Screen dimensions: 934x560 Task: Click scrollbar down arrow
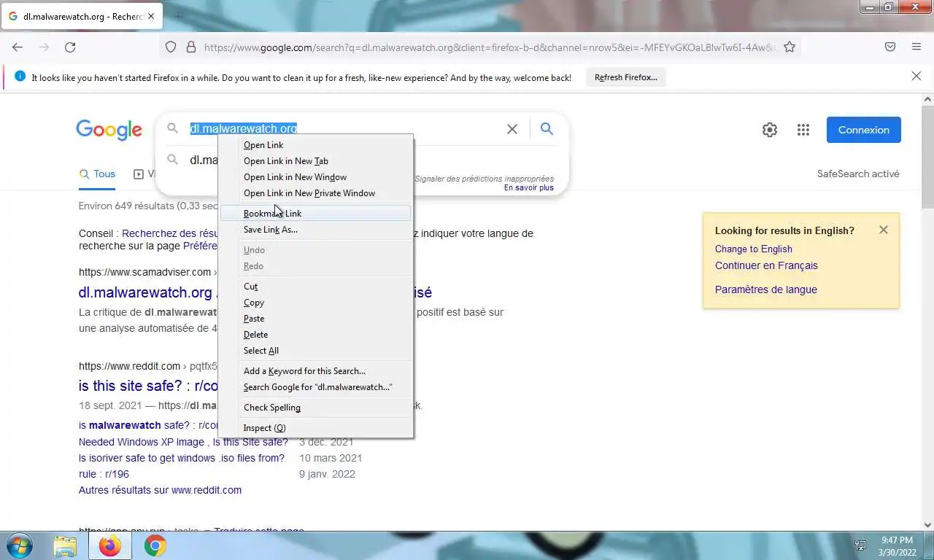tap(927, 524)
